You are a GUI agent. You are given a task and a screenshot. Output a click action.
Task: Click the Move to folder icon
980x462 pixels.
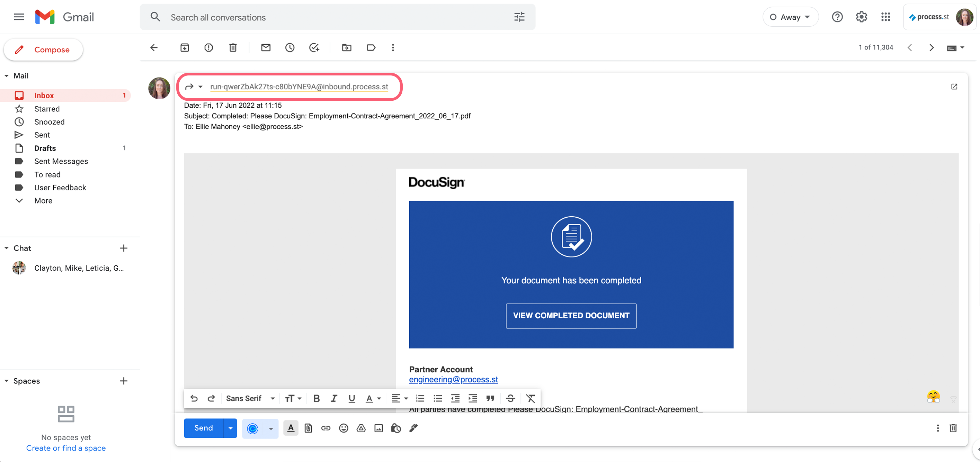coord(347,47)
